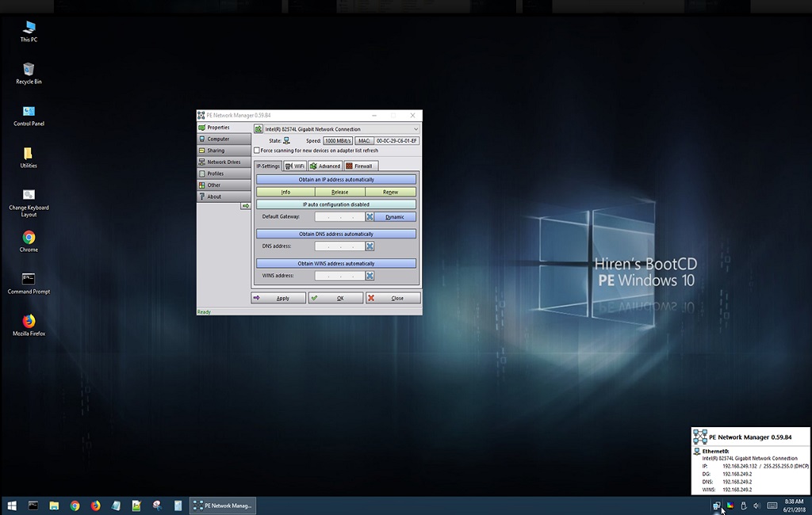The width and height of the screenshot is (812, 515).
Task: Click the Default Gateway address field
Action: pyautogui.click(x=339, y=217)
